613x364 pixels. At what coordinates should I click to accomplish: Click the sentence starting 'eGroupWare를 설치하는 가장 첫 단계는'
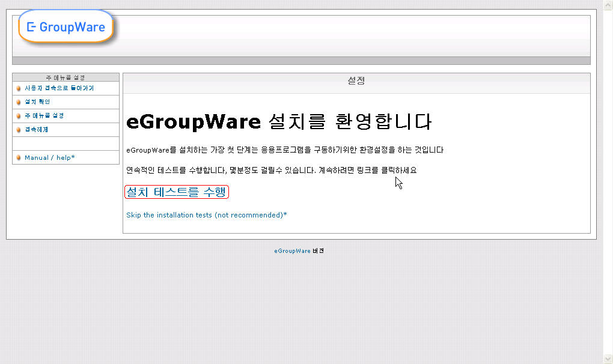coord(285,150)
